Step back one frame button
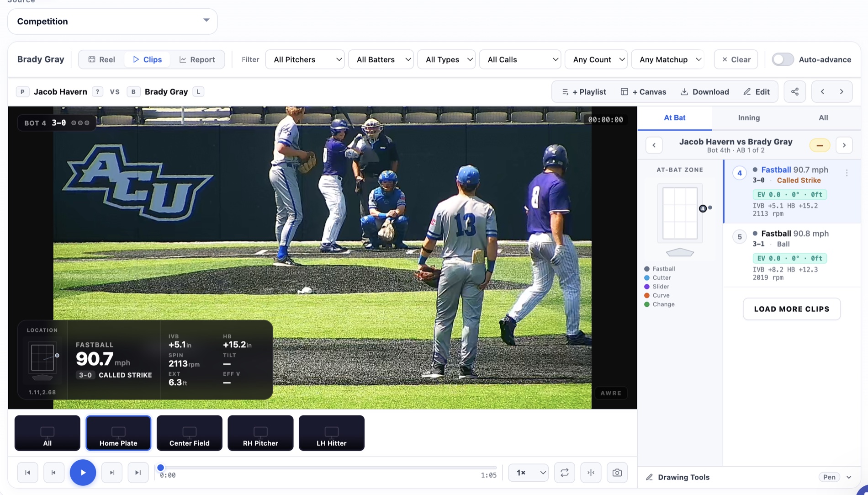 54,473
